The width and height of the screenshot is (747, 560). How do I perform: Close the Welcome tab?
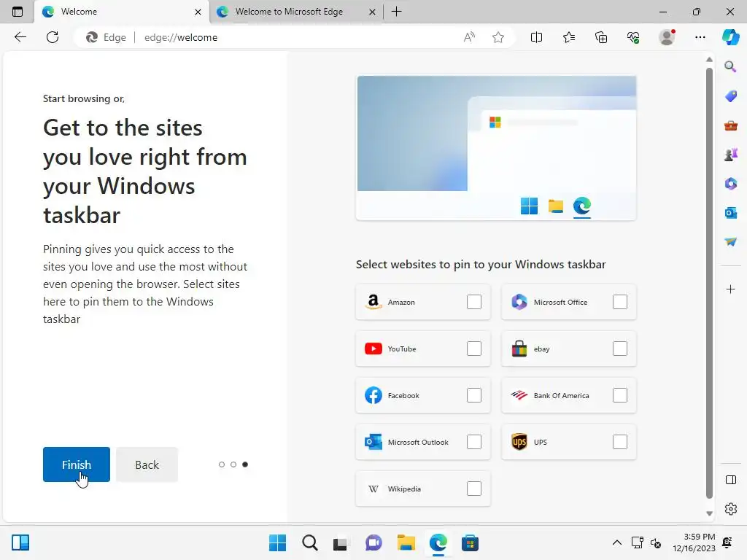pyautogui.click(x=198, y=12)
